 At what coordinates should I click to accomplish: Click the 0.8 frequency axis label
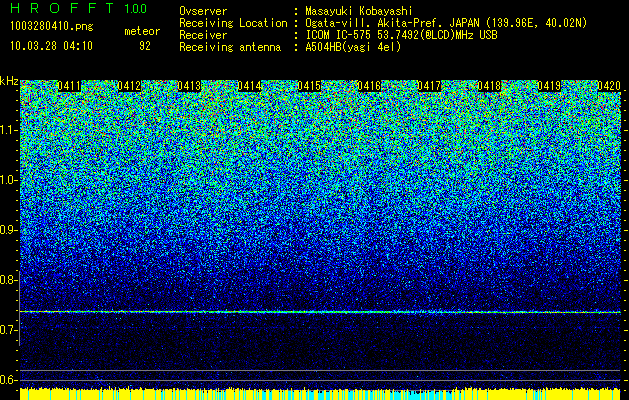pos(8,280)
